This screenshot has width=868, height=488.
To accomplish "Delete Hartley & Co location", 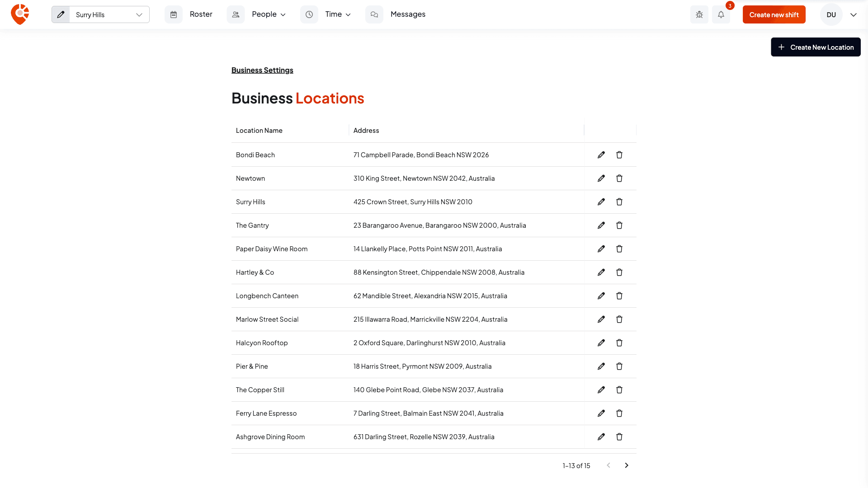I will pyautogui.click(x=619, y=272).
